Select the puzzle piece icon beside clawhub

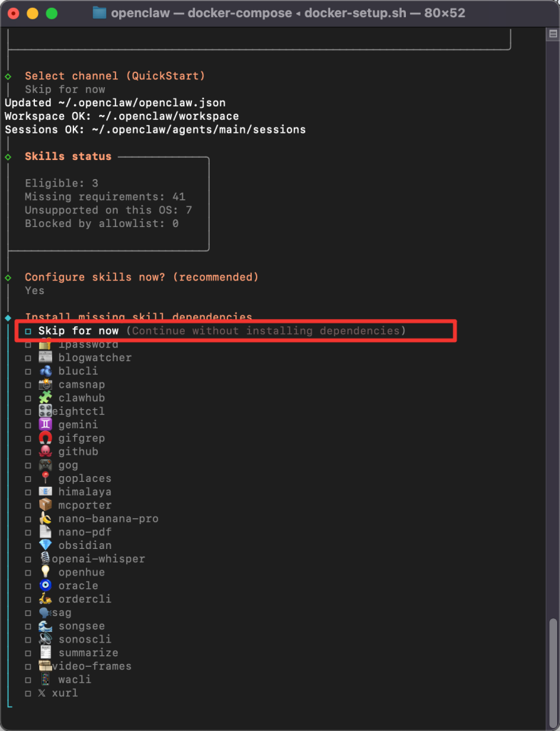(x=46, y=398)
